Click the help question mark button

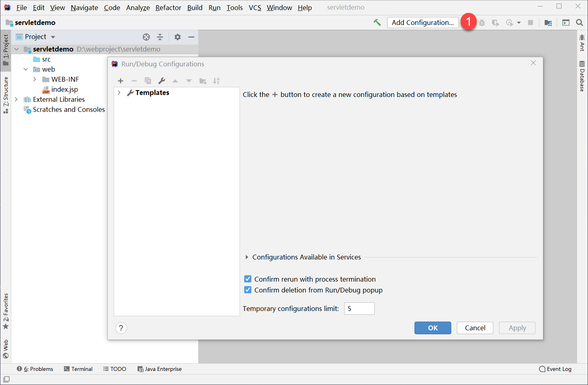click(x=121, y=328)
